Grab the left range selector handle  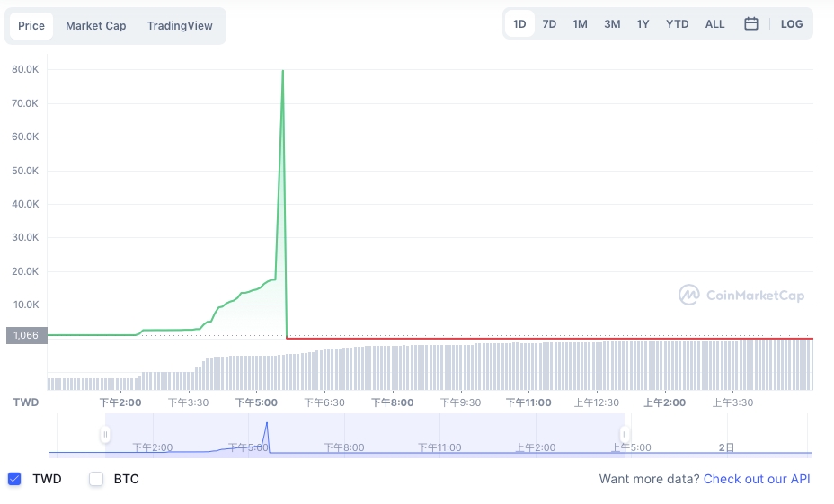pos(105,434)
